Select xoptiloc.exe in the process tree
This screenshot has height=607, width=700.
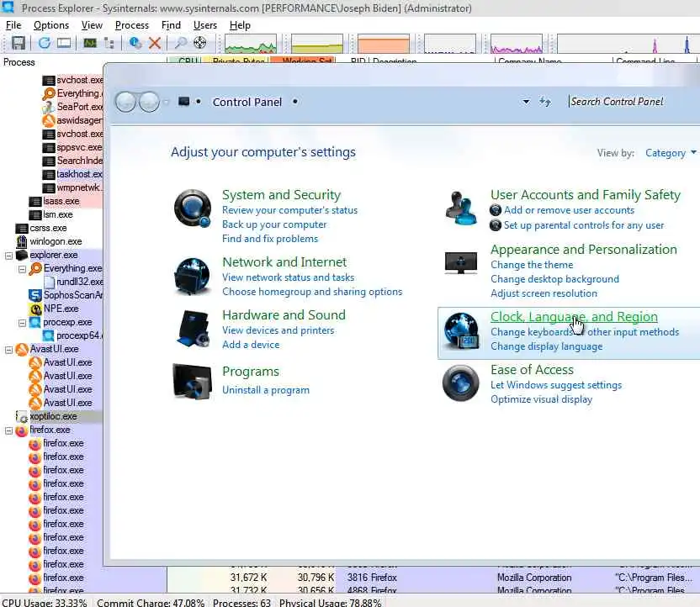pos(53,416)
